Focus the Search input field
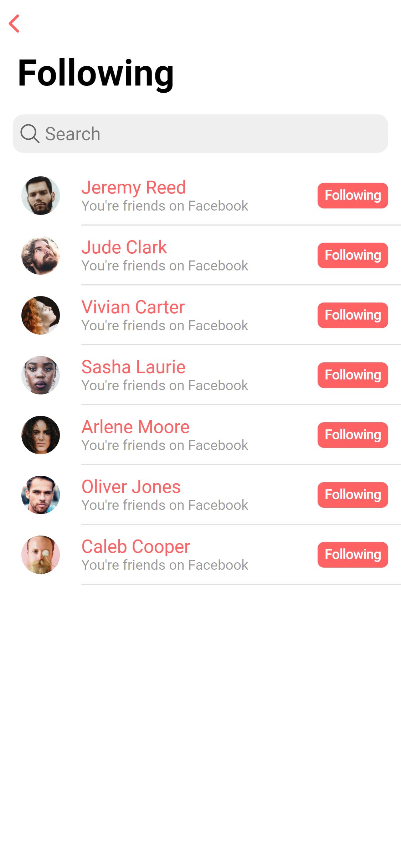The width and height of the screenshot is (401, 868). tap(200, 134)
